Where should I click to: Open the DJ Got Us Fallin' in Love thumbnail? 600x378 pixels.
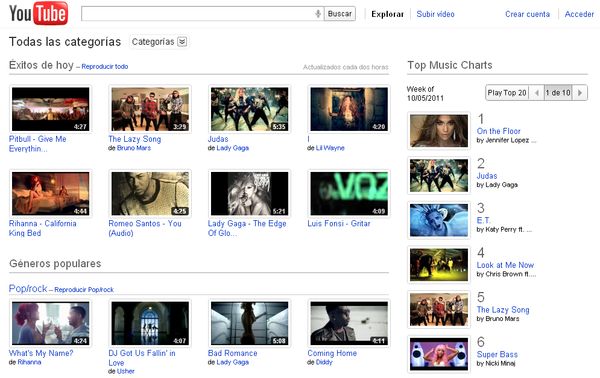(x=150, y=323)
